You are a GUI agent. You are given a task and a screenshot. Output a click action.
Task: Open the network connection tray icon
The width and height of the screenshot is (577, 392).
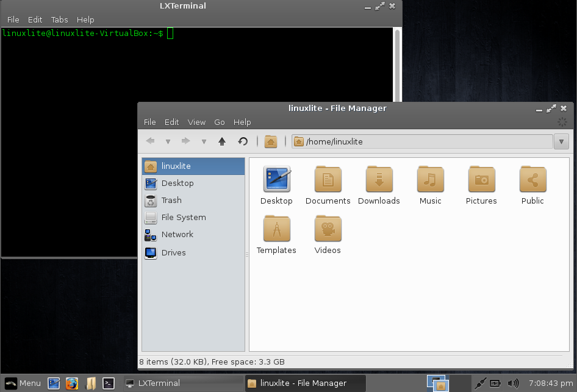coord(480,383)
